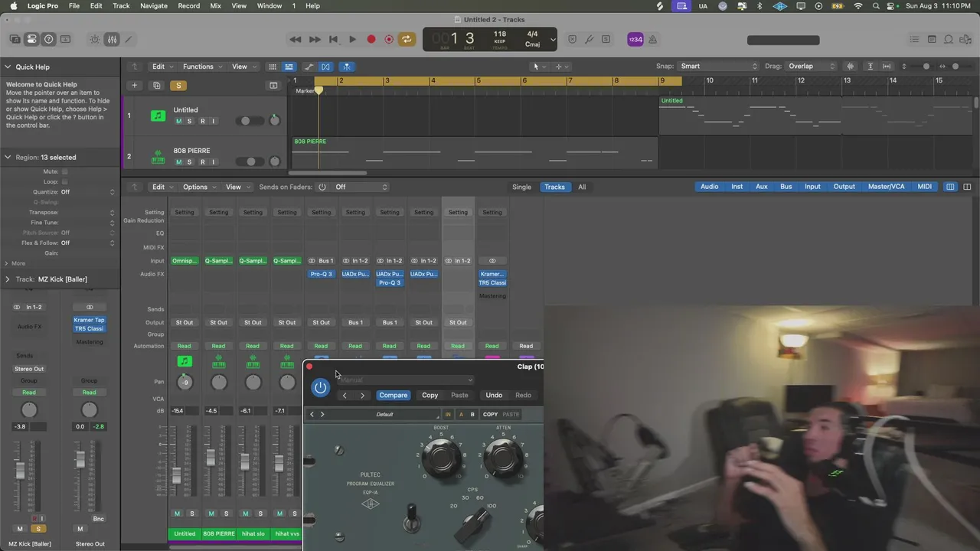980x551 pixels.
Task: Expand the Track: MZ Kick [Baller] section
Action: pyautogui.click(x=8, y=279)
